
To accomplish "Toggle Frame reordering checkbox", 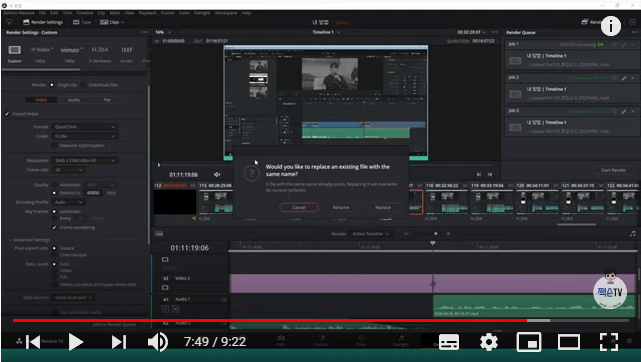I will 54,227.
